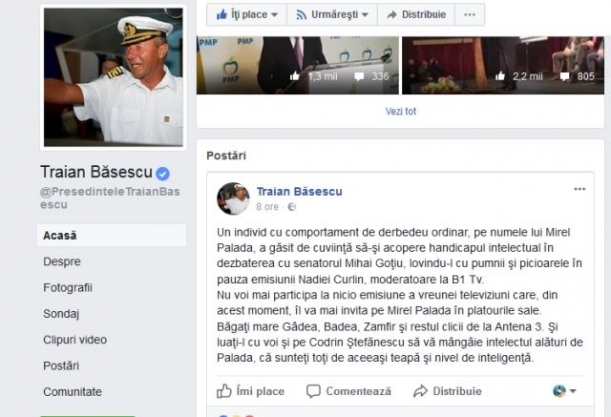Viewport: 611px width, 417px height.
Task: Go to the Fotografii sidebar section
Action: coord(68,288)
